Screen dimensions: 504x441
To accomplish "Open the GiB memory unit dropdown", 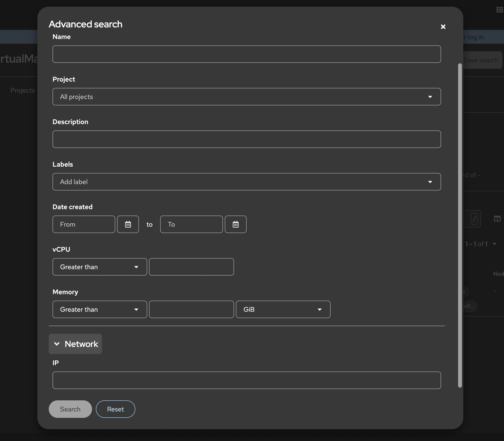I will (283, 309).
